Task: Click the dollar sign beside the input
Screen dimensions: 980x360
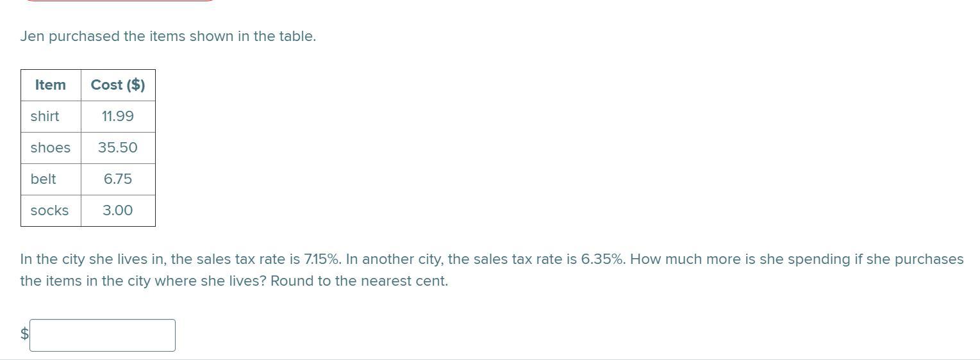Action: [x=24, y=334]
